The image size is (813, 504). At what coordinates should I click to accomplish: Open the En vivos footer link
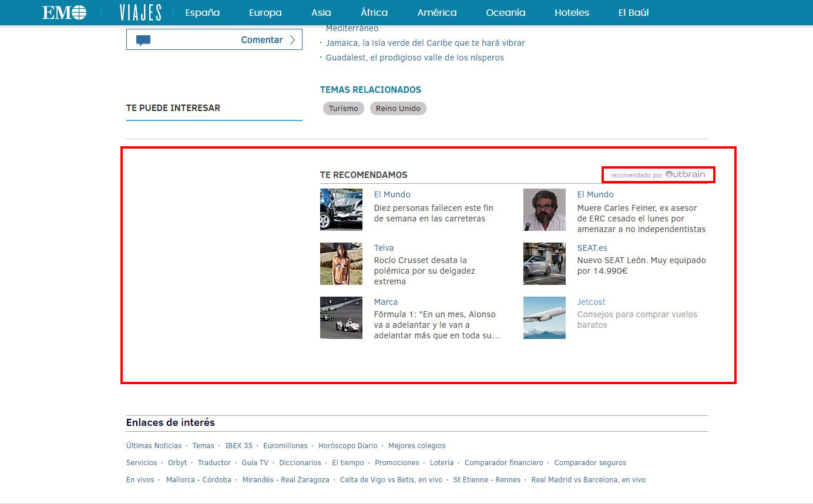(x=140, y=480)
